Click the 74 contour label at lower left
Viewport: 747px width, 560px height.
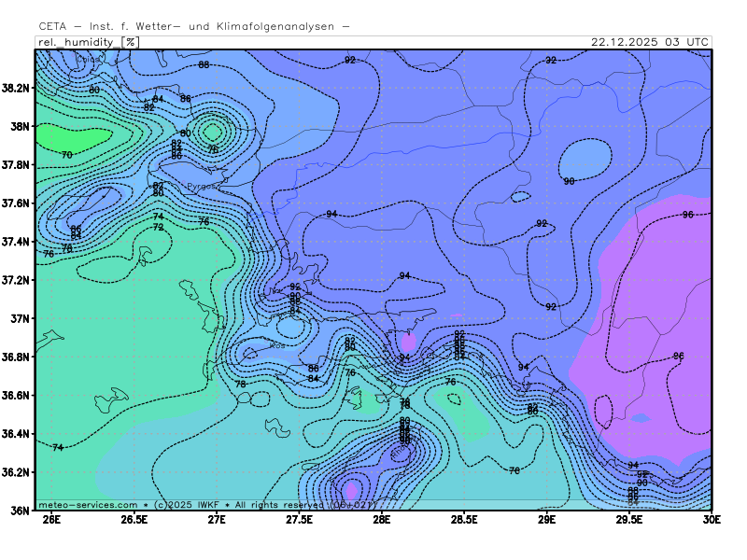coord(58,448)
